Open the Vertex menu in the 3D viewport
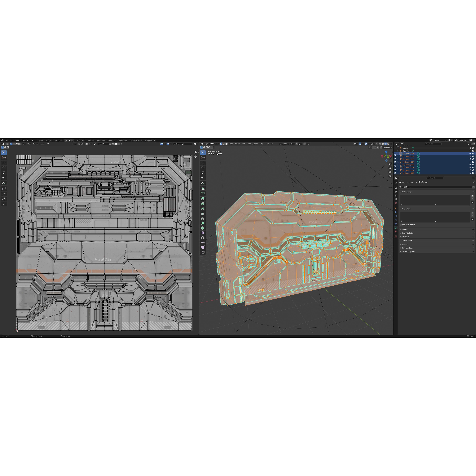The height and width of the screenshot is (476, 476). tap(255, 144)
